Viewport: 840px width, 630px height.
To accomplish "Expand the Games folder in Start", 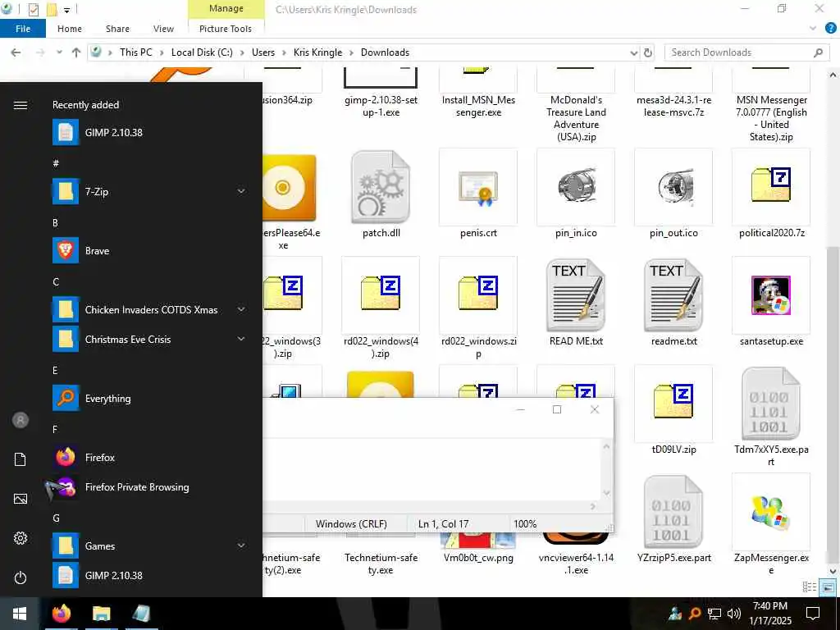I will pos(242,546).
